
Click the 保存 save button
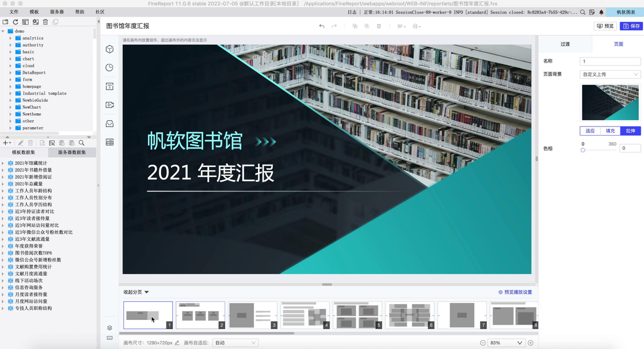(x=631, y=26)
